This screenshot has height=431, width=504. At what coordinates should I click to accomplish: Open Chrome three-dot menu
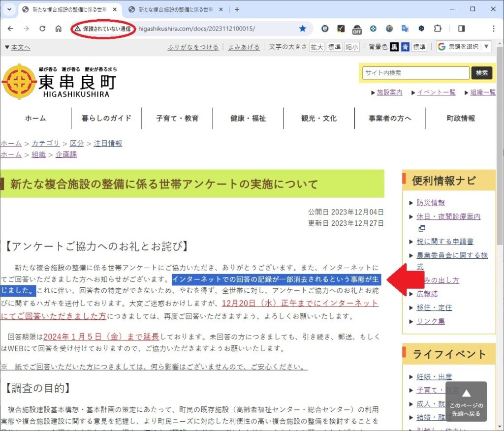tap(494, 29)
